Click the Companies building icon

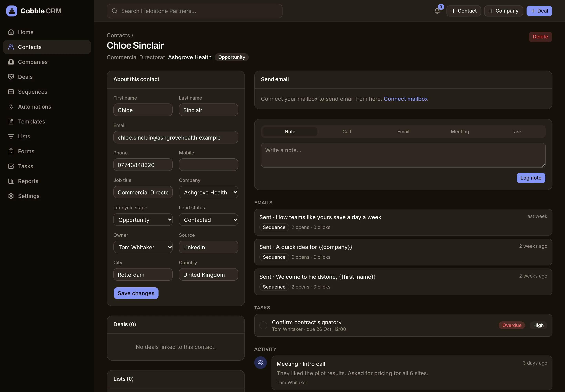(x=11, y=62)
